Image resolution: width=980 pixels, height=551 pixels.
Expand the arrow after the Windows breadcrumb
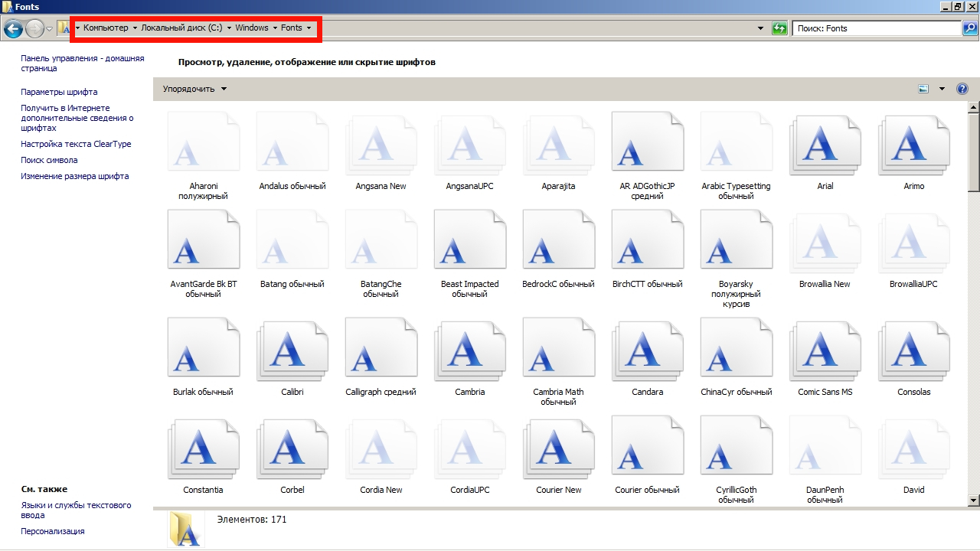275,28
